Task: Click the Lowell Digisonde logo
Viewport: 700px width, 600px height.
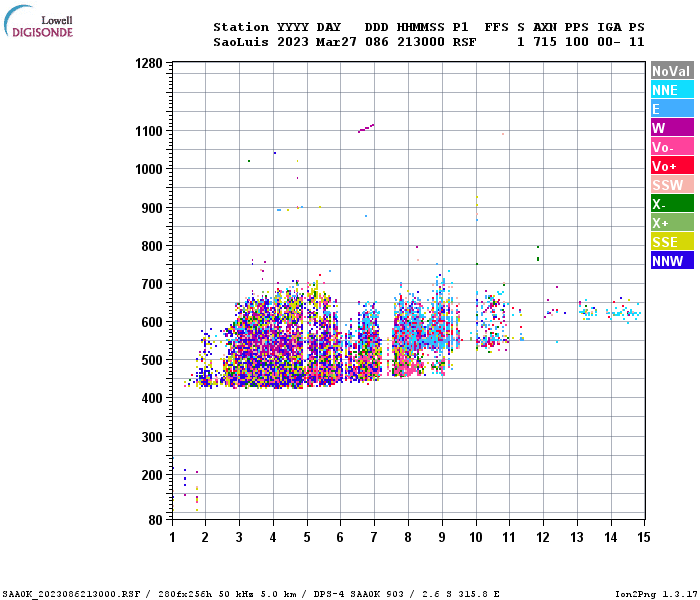Action: pyautogui.click(x=38, y=22)
